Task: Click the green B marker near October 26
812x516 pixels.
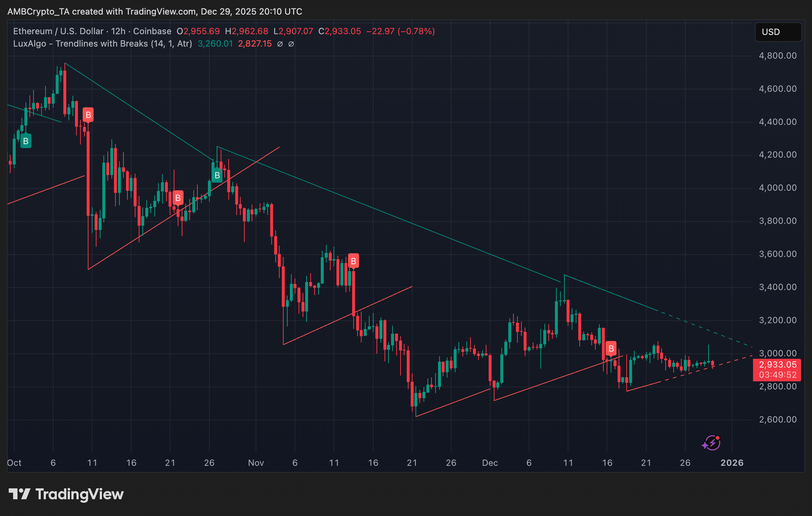Action: [x=217, y=175]
